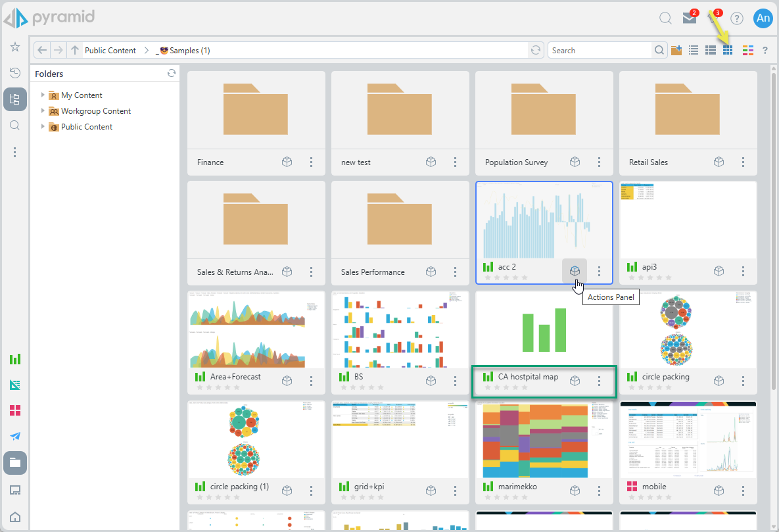Open the Recent history icon in sidebar
This screenshot has width=779, height=532.
15,73
